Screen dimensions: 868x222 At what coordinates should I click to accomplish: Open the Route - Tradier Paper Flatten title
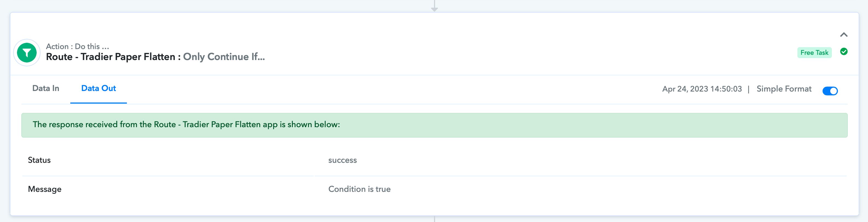tap(111, 57)
